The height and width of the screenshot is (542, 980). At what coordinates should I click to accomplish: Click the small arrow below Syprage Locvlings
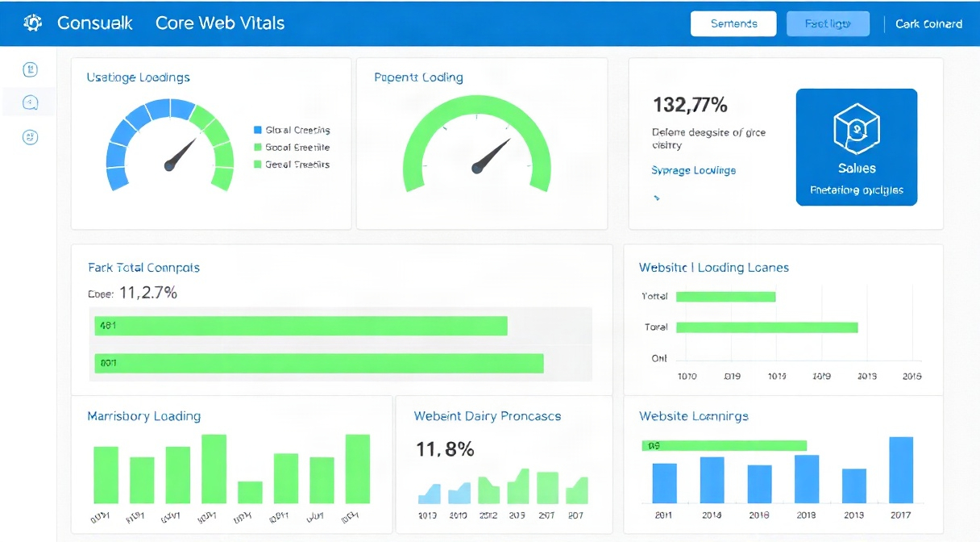(x=657, y=197)
